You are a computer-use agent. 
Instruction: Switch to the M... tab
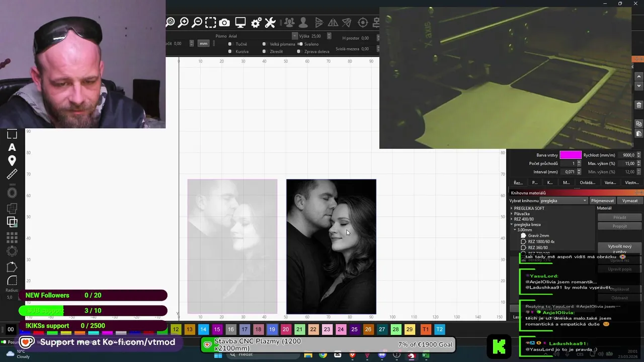click(x=566, y=183)
